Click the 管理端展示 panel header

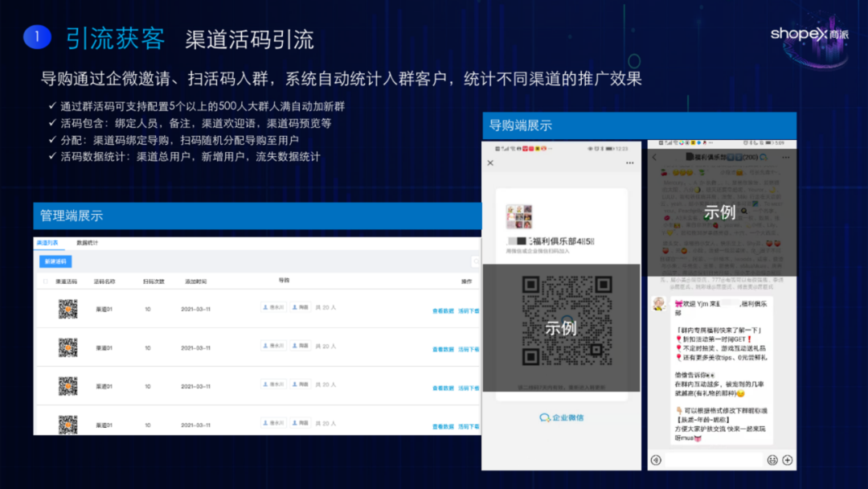(257, 216)
